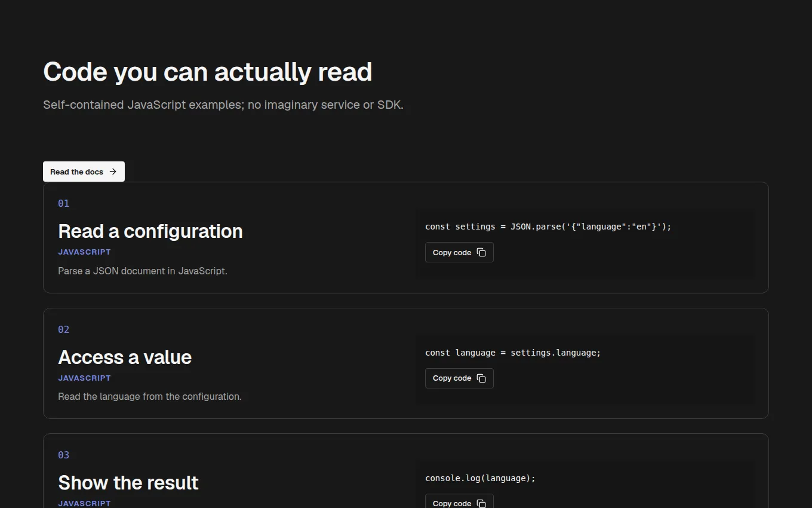
Task: Click text Parse a JSON document in JavaScript
Action: pyautogui.click(x=143, y=271)
